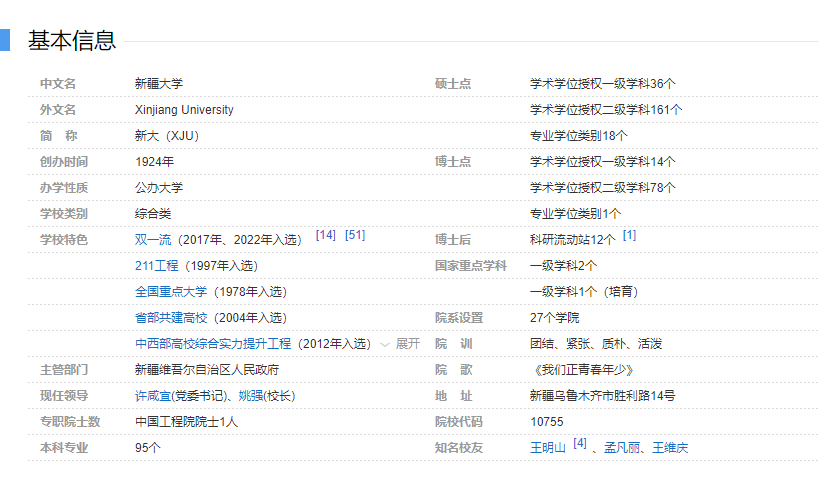Jump to reference [14] citation
The width and height of the screenshot is (829, 490).
pos(325,235)
